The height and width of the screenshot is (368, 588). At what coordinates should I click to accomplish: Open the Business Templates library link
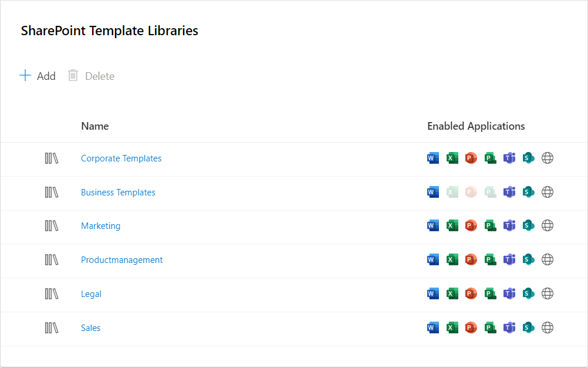click(118, 193)
